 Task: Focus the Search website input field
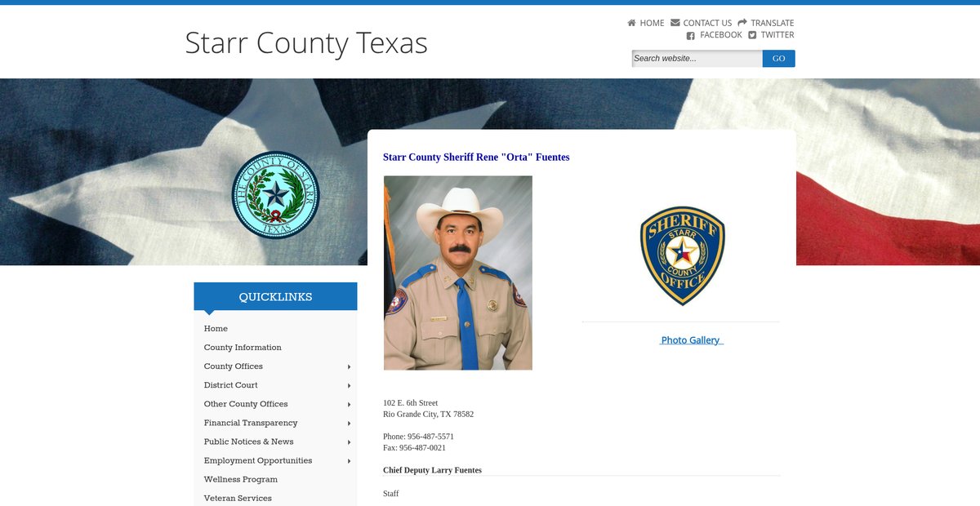697,59
